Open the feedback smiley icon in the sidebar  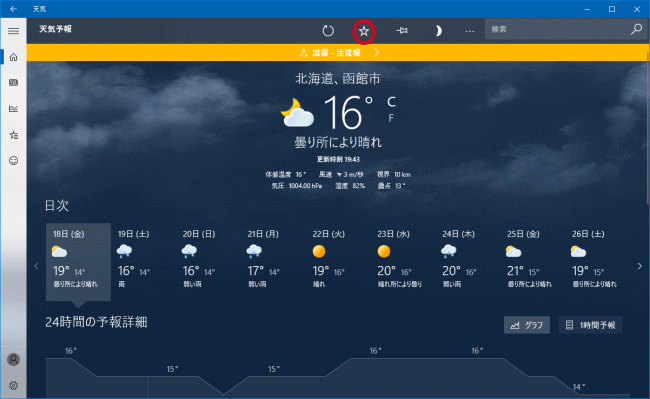tap(13, 160)
